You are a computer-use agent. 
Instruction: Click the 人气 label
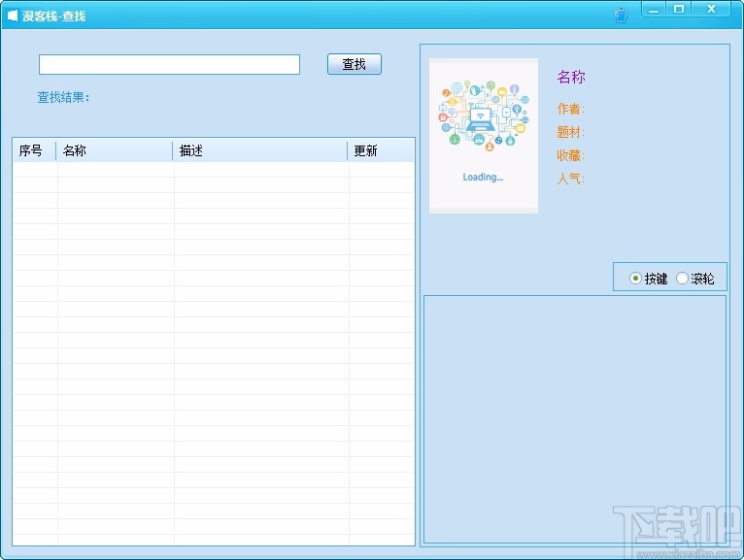[x=570, y=179]
